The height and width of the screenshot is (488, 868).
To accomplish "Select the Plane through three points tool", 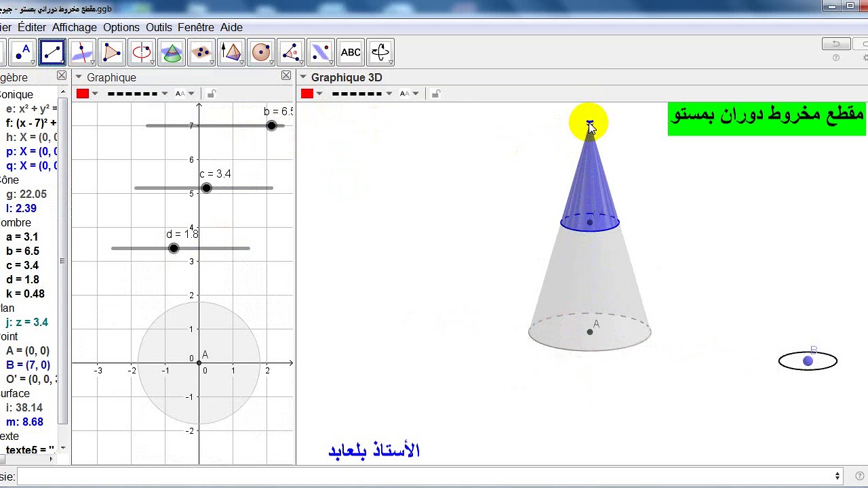I will [201, 52].
